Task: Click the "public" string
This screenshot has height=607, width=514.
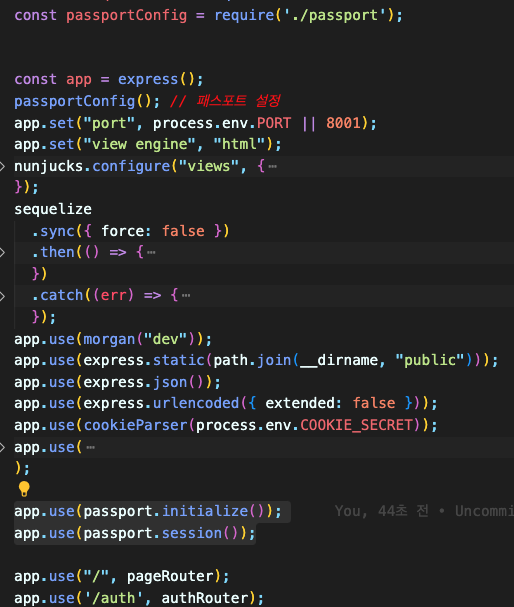Action: [x=430, y=360]
